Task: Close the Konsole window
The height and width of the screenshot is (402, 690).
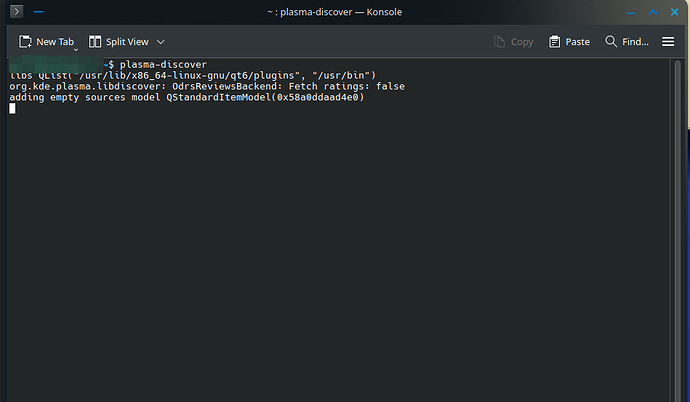Action: coord(675,12)
